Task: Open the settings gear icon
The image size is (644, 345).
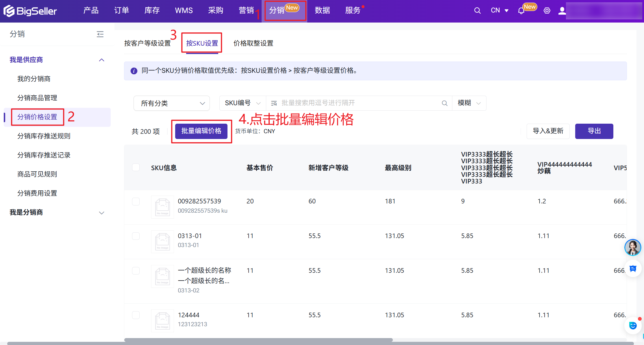Action: click(547, 11)
